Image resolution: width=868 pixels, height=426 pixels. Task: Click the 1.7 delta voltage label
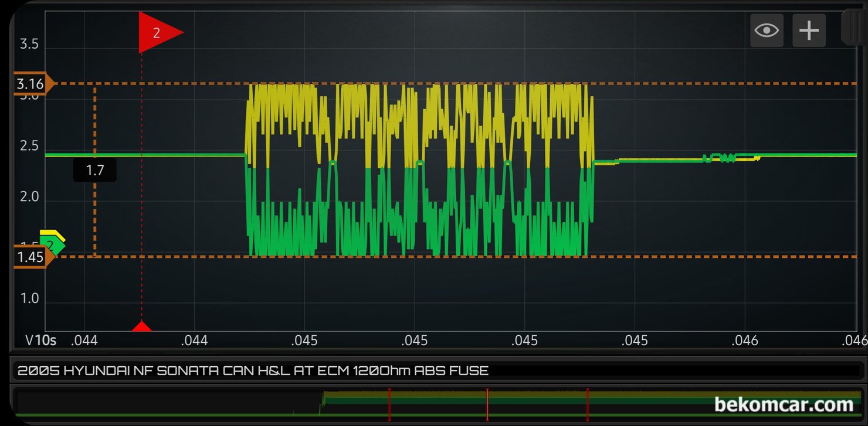[x=94, y=171]
